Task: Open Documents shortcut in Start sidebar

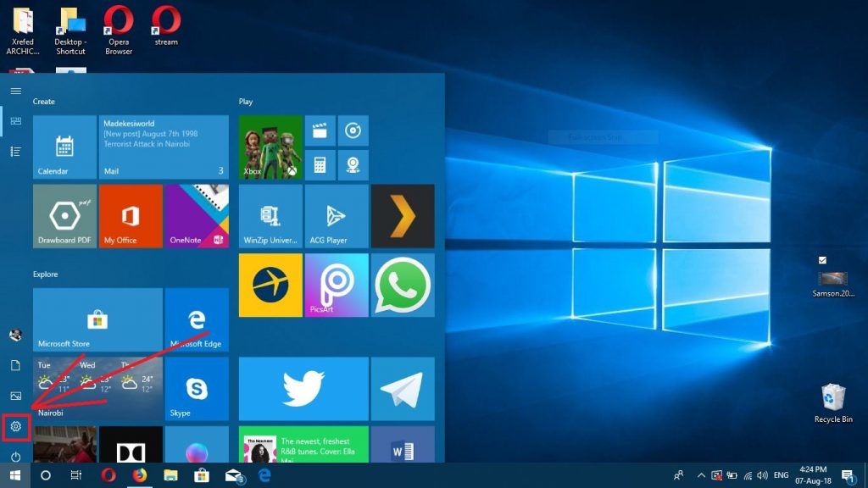Action: 15,365
